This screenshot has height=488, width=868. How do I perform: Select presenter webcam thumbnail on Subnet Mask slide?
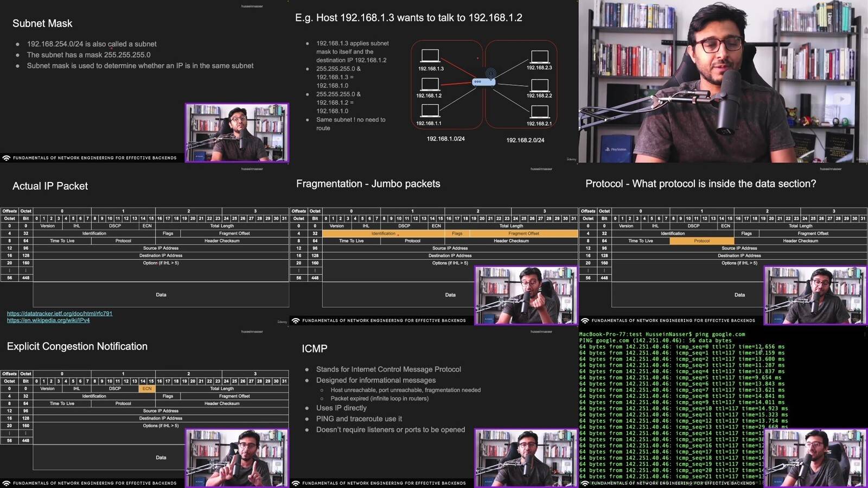coord(237,133)
